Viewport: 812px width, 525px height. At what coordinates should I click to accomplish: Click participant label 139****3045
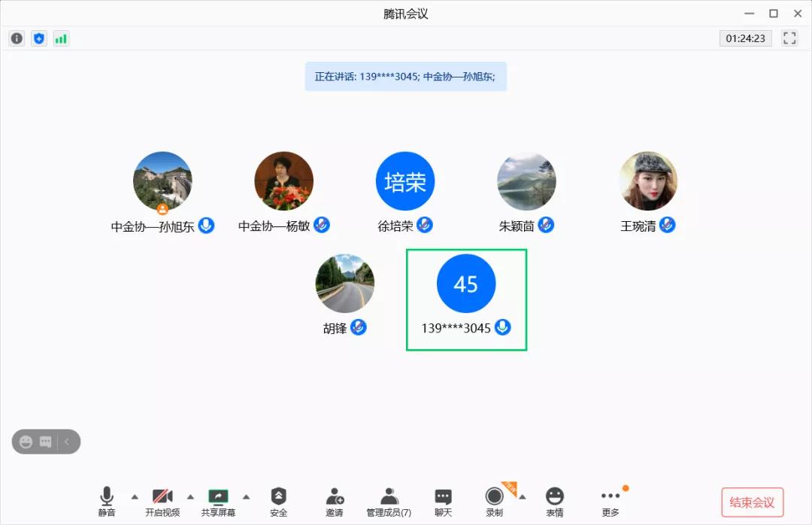point(456,328)
